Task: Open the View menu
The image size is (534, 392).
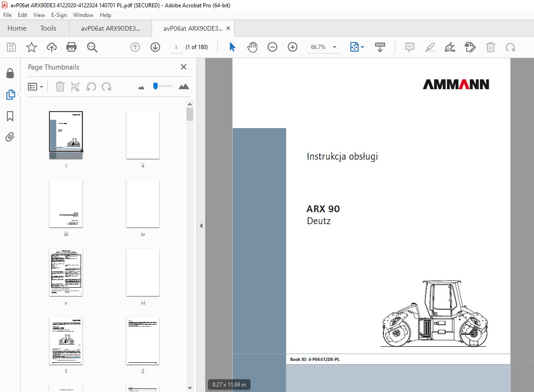Action: (x=39, y=15)
